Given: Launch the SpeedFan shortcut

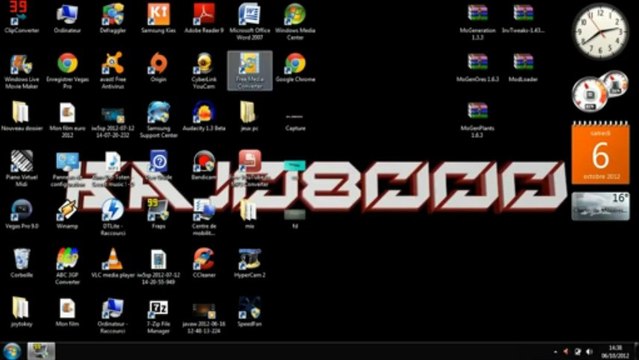Looking at the screenshot, I should pyautogui.click(x=250, y=311).
